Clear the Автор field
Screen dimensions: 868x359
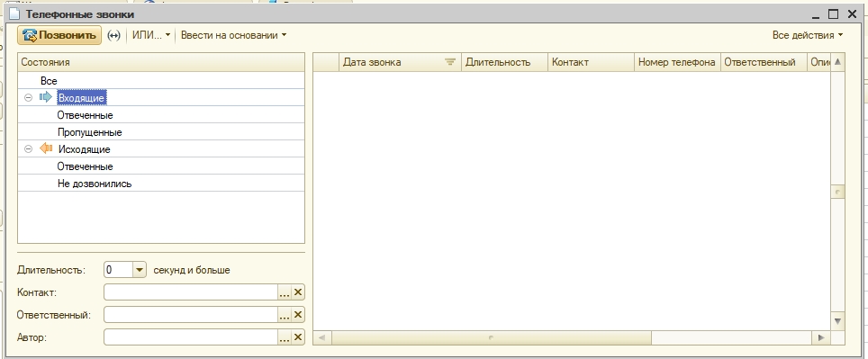298,337
